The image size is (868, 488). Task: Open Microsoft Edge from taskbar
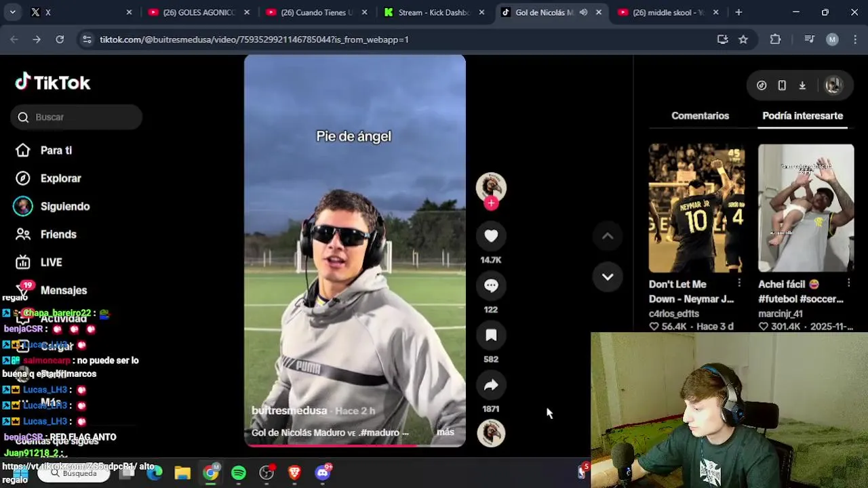[155, 472]
